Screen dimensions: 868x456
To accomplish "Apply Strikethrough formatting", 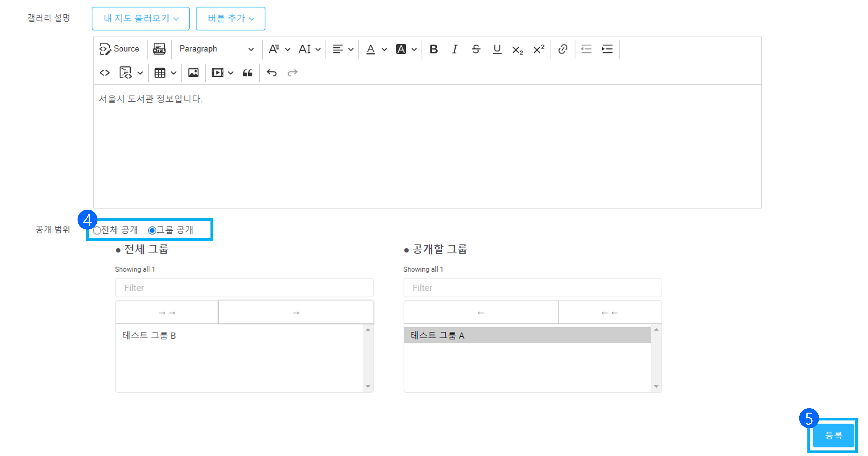I will click(475, 49).
